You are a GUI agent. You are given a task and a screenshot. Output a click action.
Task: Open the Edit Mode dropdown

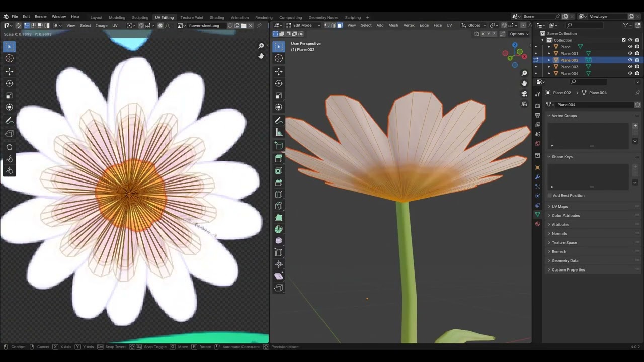point(302,25)
